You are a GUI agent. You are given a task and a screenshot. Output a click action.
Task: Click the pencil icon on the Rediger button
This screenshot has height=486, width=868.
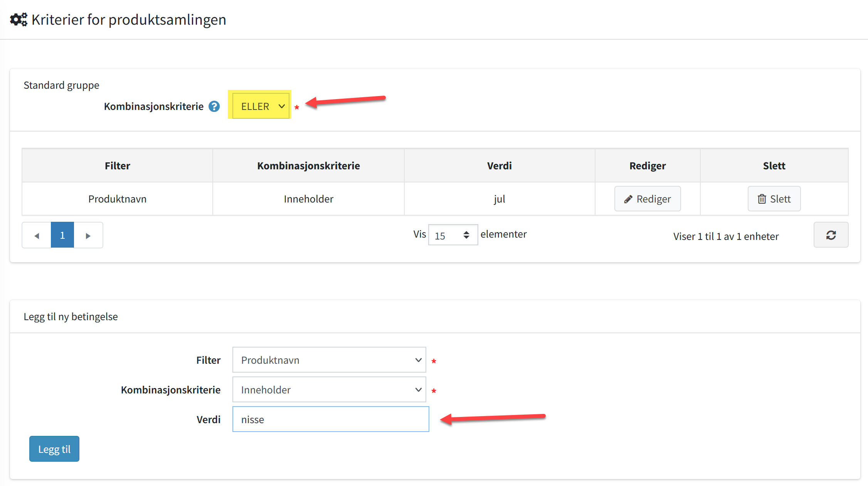tap(628, 199)
